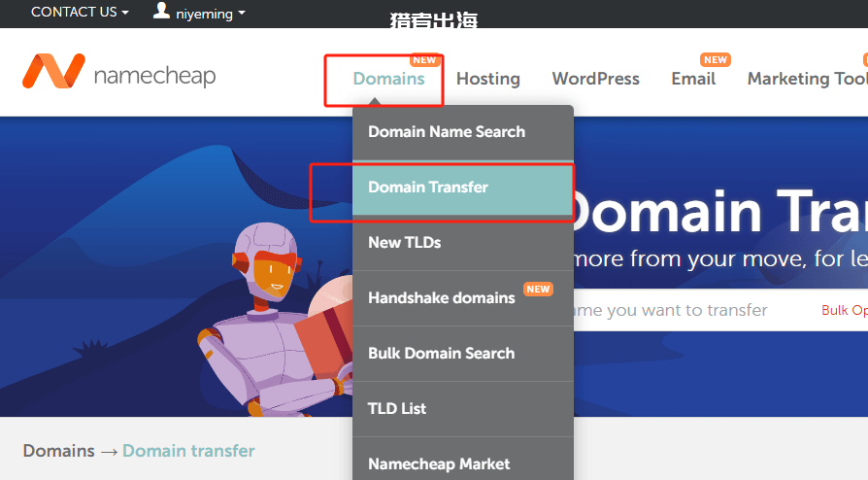Select Domain Name Search from dropdown
The height and width of the screenshot is (480, 868).
[463, 132]
